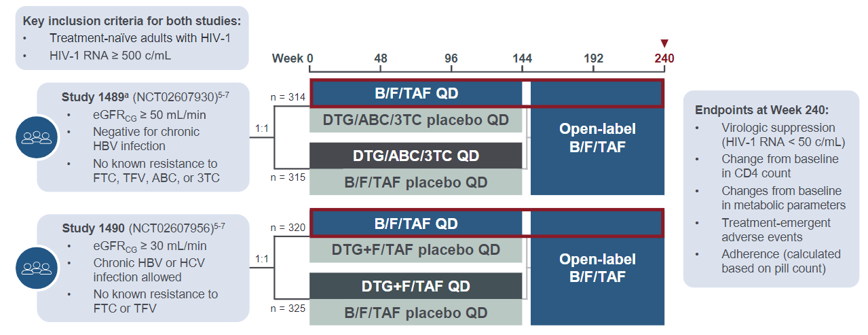
Task: Click the Week 144 timeline label
Action: pos(522,58)
